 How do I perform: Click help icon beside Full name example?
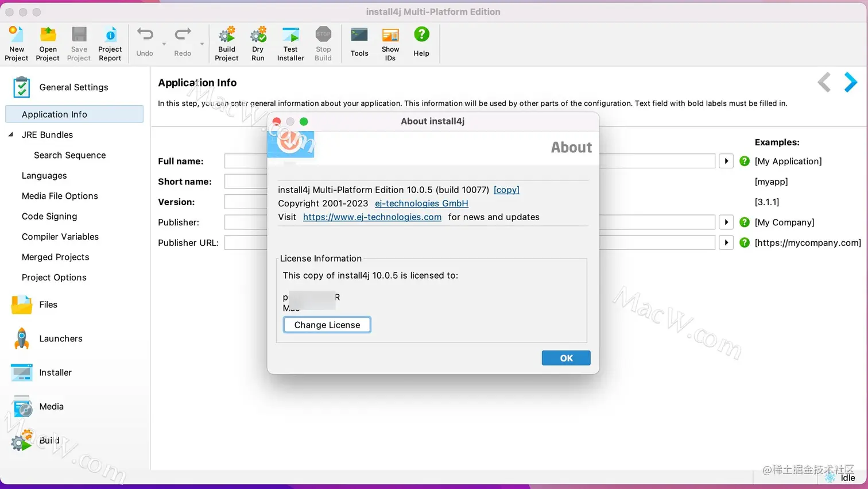(x=745, y=161)
